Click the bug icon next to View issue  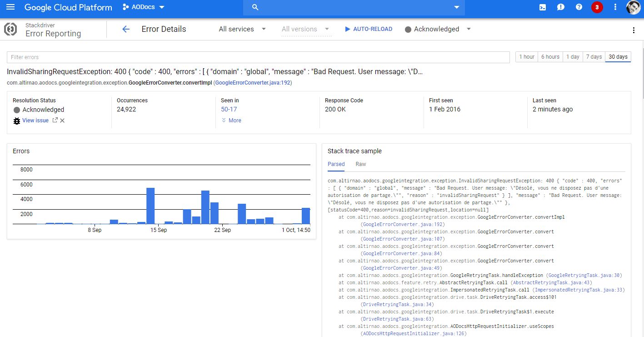point(17,121)
